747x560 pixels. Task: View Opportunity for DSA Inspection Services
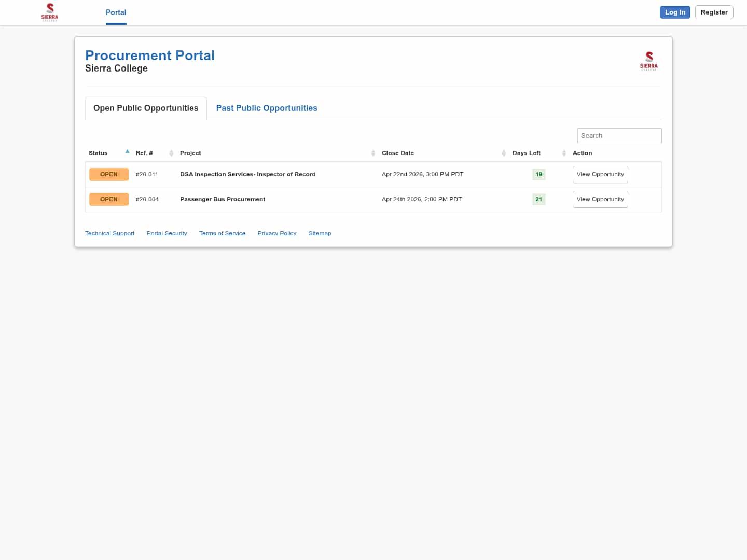[600, 175]
